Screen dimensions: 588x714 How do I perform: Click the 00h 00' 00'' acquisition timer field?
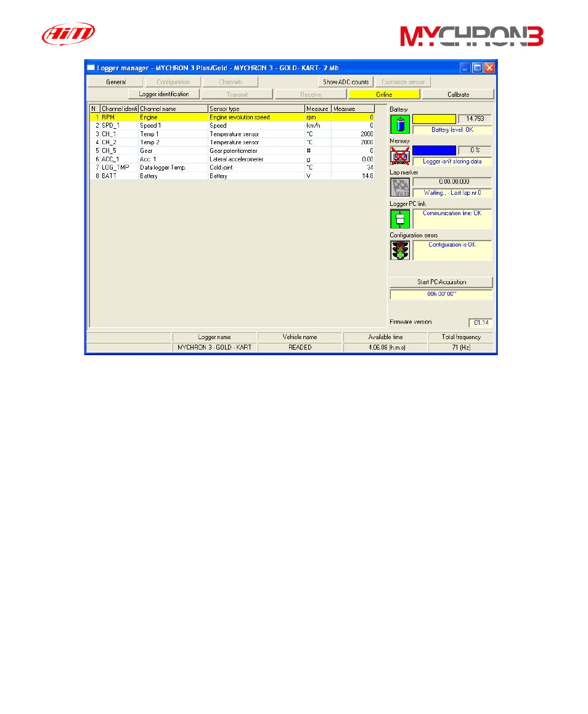(441, 294)
